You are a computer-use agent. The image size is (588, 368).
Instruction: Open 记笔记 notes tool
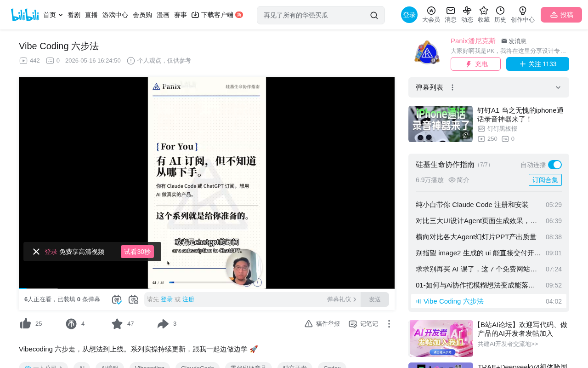[x=363, y=324]
